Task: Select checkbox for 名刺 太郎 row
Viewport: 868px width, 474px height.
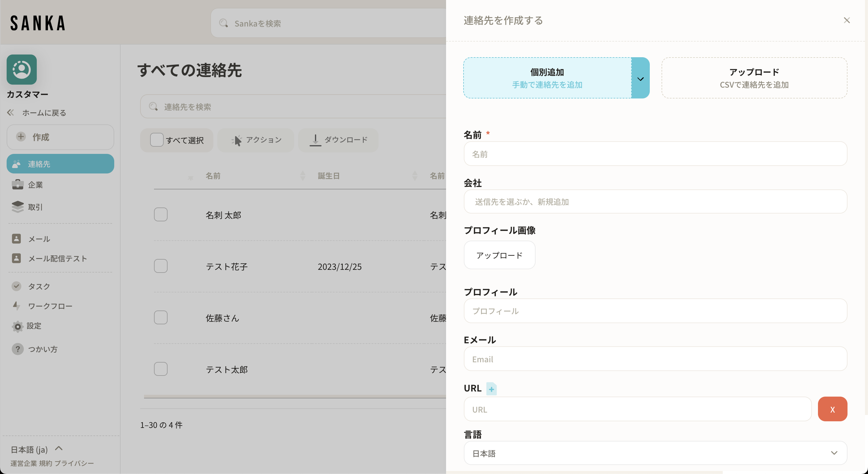Action: [x=161, y=214]
